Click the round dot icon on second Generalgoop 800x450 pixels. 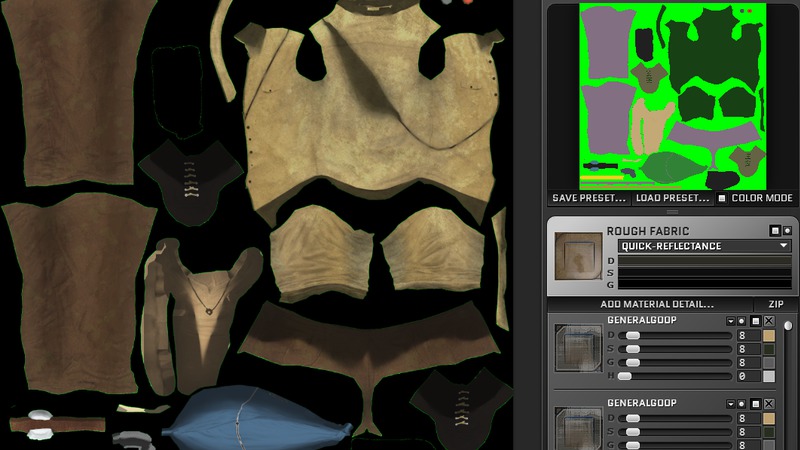(x=742, y=404)
